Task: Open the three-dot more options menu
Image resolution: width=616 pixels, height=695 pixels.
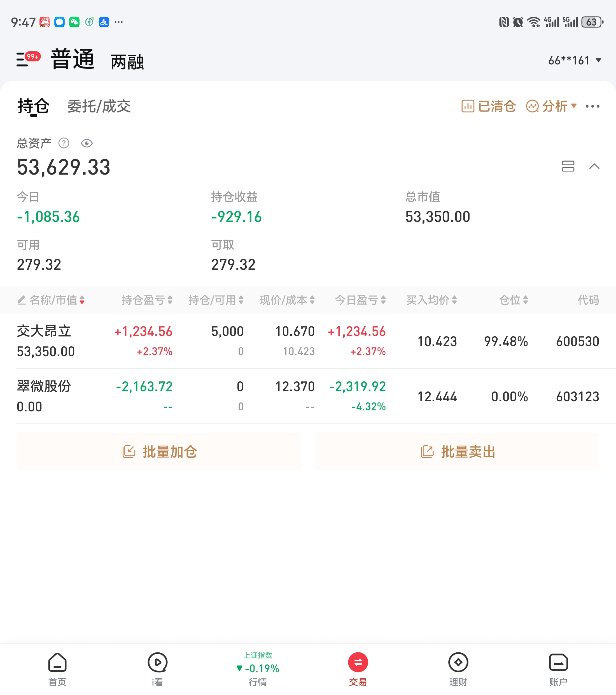Action: (x=592, y=106)
